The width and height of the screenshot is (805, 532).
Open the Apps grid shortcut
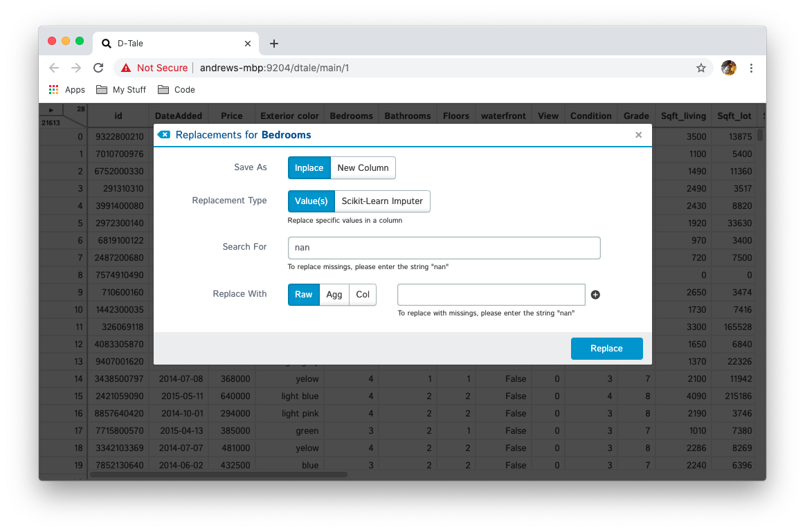pos(66,90)
